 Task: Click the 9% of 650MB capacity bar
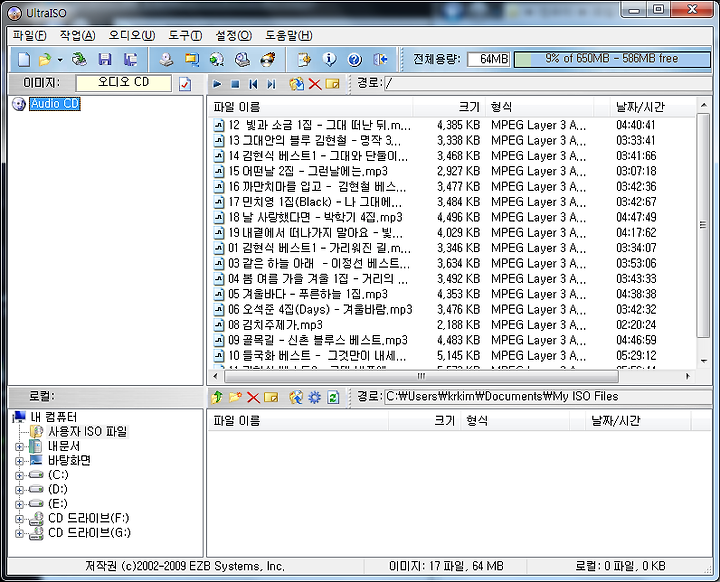click(612, 59)
